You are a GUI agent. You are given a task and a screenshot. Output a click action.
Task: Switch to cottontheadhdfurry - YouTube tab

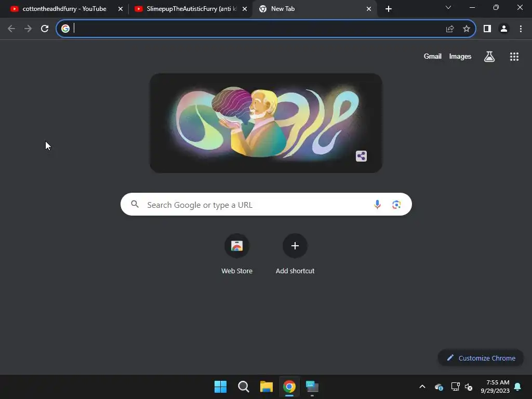click(x=64, y=9)
